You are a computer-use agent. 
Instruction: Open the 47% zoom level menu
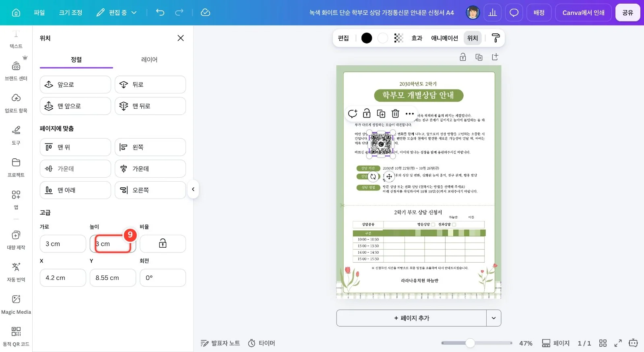pyautogui.click(x=526, y=343)
